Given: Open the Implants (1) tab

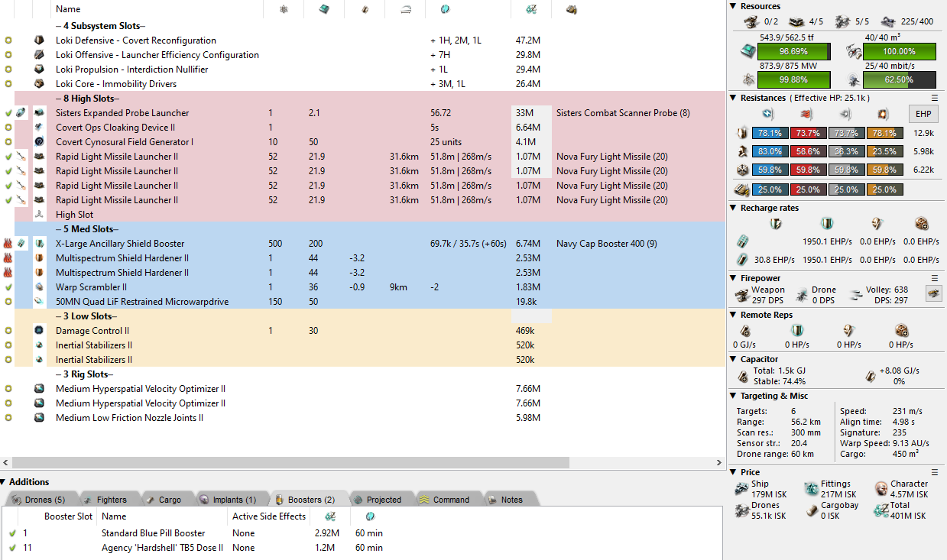Looking at the screenshot, I should 228,500.
